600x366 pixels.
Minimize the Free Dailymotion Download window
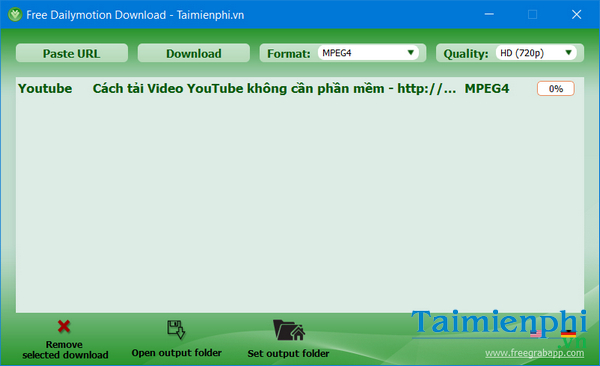pyautogui.click(x=489, y=15)
